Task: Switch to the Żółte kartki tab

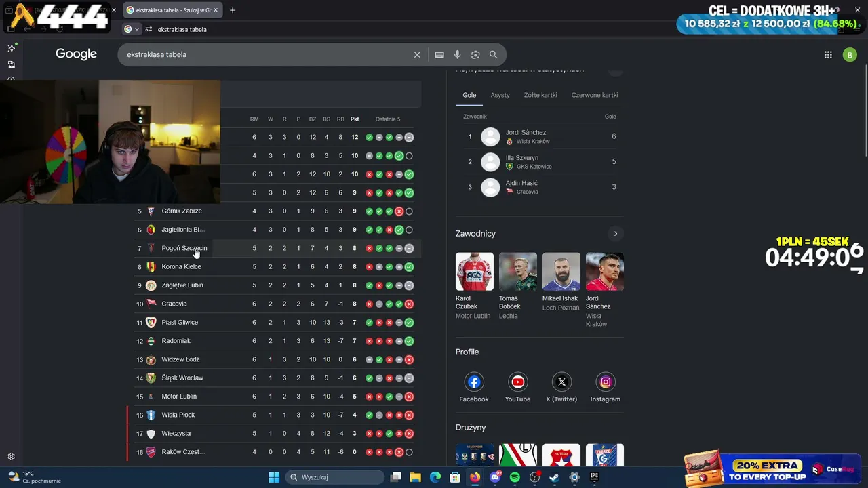Action: tap(540, 95)
